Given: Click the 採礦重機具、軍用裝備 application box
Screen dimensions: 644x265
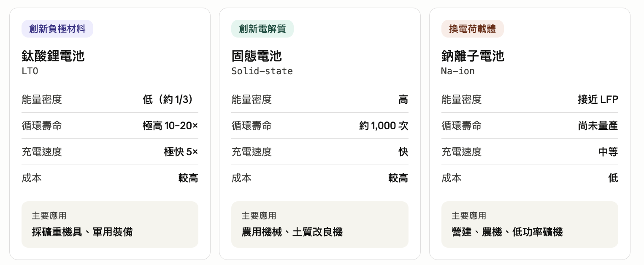Looking at the screenshot, I should [110, 224].
